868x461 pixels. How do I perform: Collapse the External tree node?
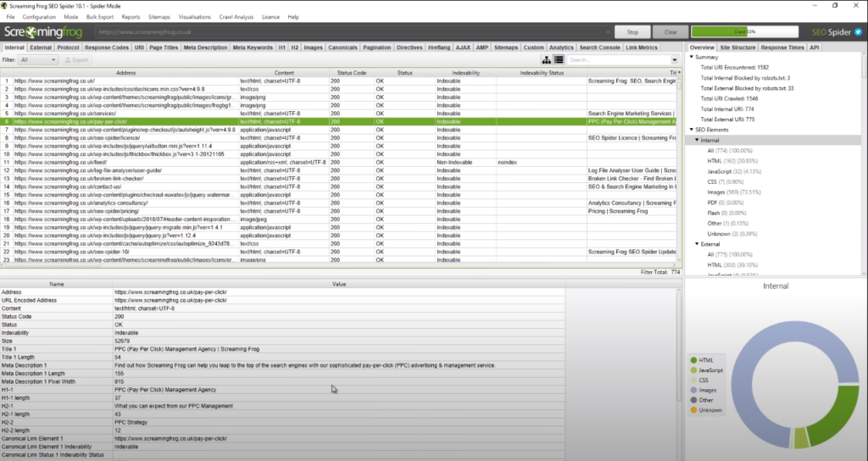(x=697, y=244)
